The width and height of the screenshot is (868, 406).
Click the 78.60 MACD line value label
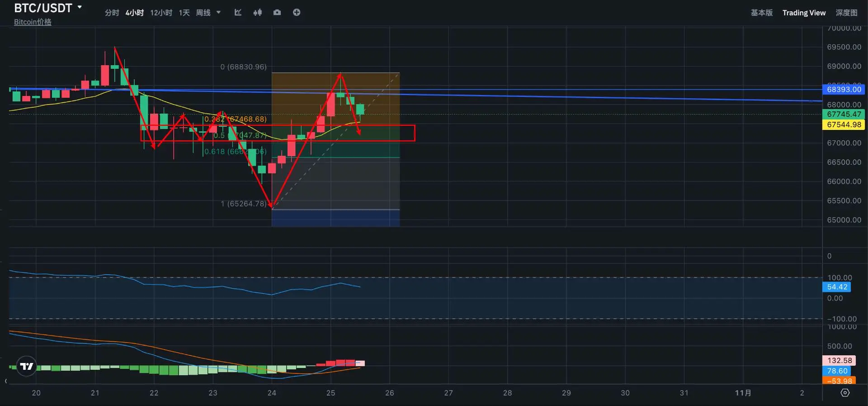click(x=837, y=371)
